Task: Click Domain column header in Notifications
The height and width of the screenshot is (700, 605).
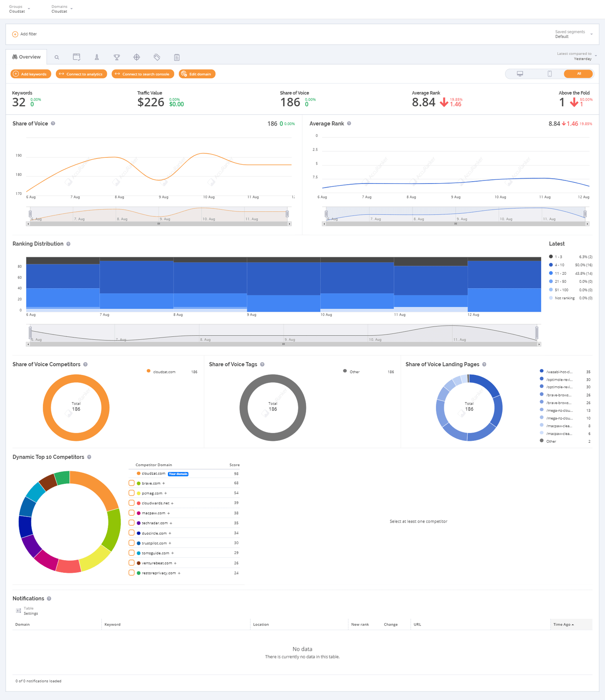Action: (x=22, y=624)
